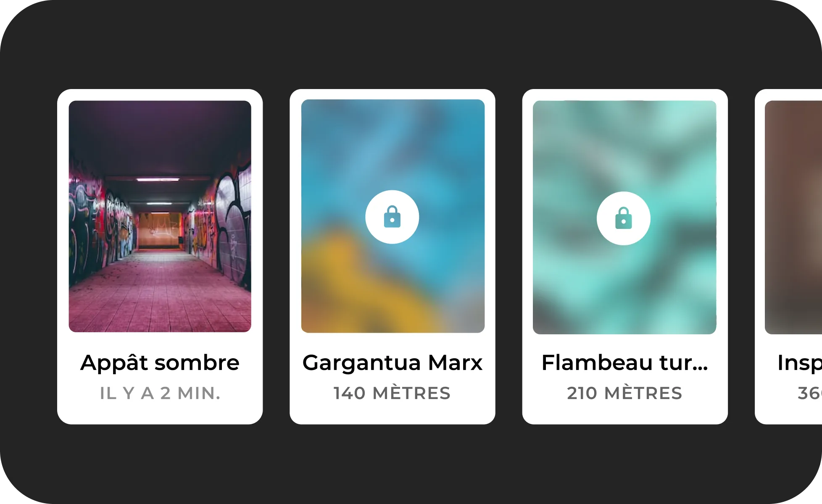Open the graffiti tunnel photo

(x=160, y=216)
